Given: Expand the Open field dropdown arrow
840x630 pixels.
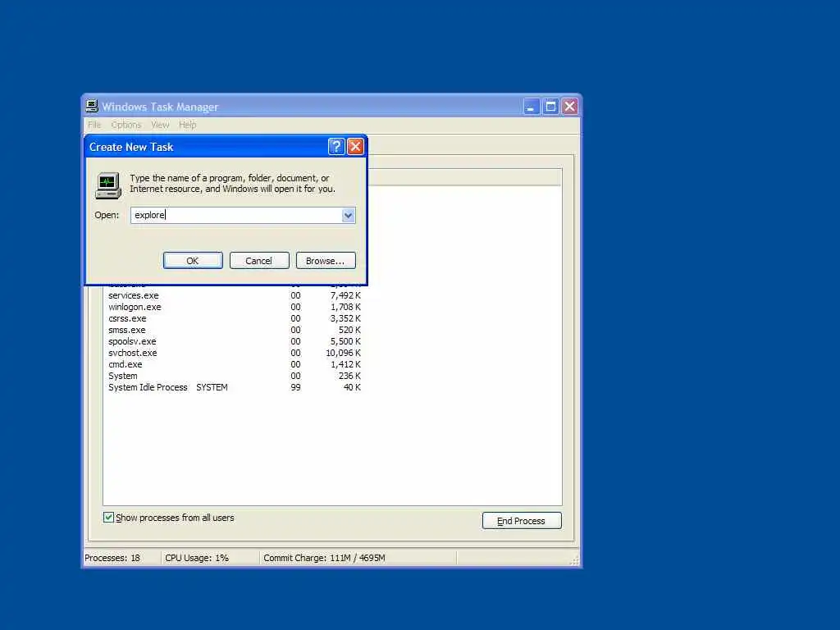Looking at the screenshot, I should coord(348,216).
